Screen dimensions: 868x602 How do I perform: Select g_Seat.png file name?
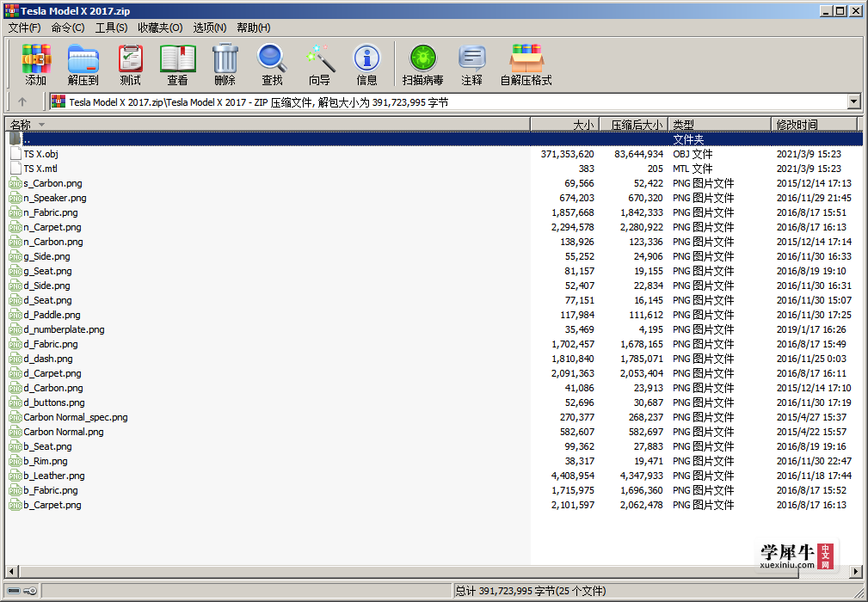(x=47, y=271)
